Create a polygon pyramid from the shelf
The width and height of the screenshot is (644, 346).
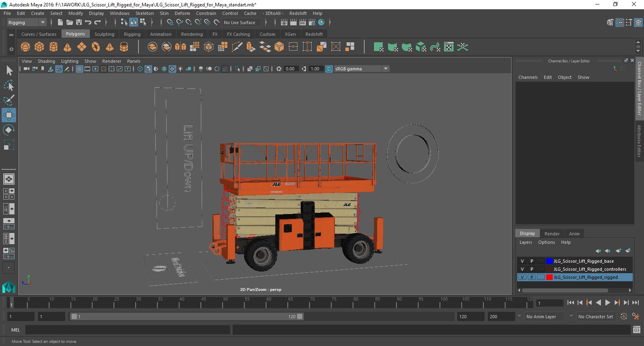tap(110, 47)
